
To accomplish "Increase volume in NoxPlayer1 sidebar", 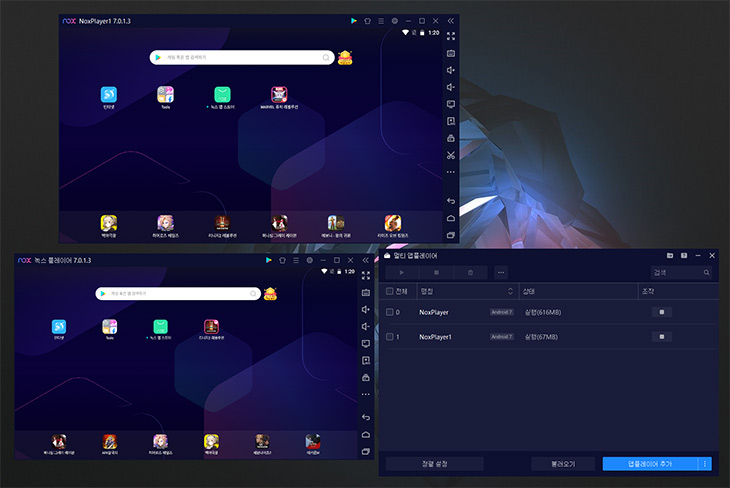I will (451, 70).
